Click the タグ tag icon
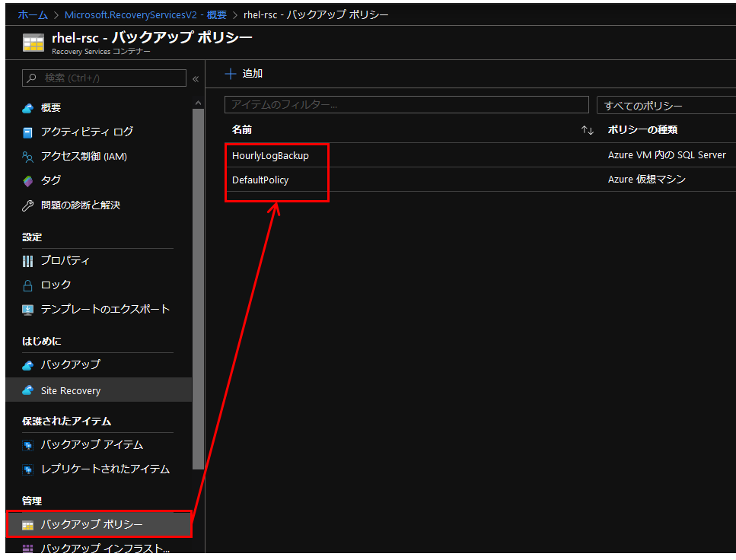This screenshot has width=736, height=560. [x=27, y=181]
